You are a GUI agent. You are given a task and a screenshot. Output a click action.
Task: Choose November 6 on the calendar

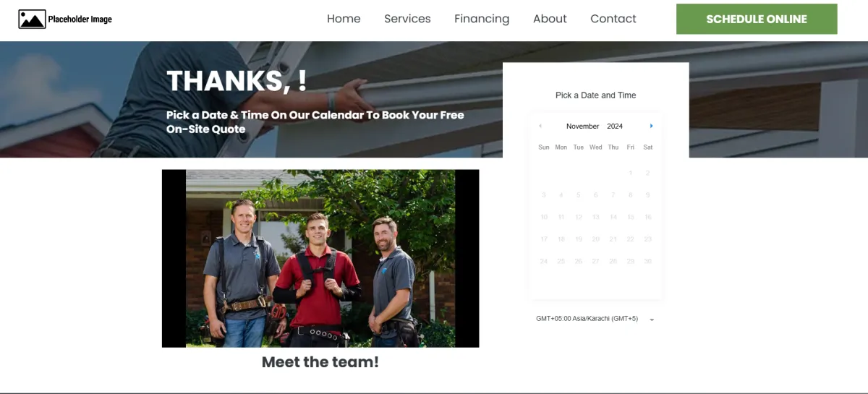[596, 195]
